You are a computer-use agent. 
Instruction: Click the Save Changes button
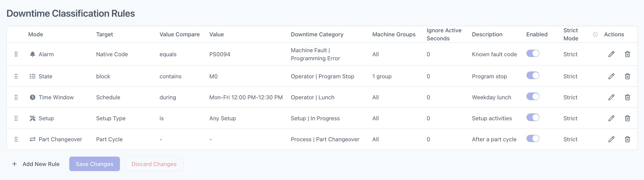pyautogui.click(x=94, y=164)
